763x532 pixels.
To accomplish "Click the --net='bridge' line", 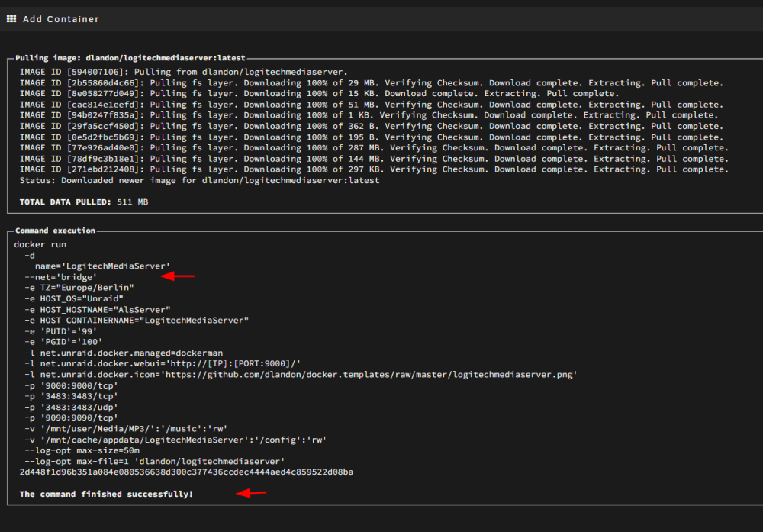I will tap(61, 277).
